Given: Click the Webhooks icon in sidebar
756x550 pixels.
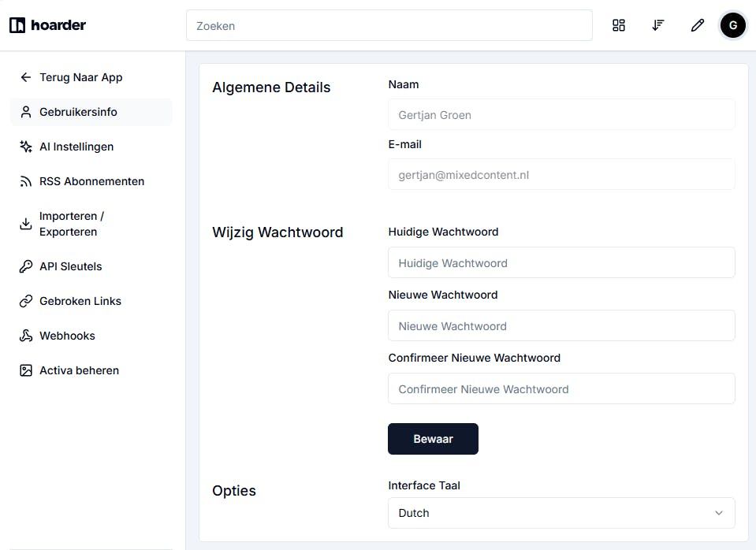Looking at the screenshot, I should pos(25,336).
